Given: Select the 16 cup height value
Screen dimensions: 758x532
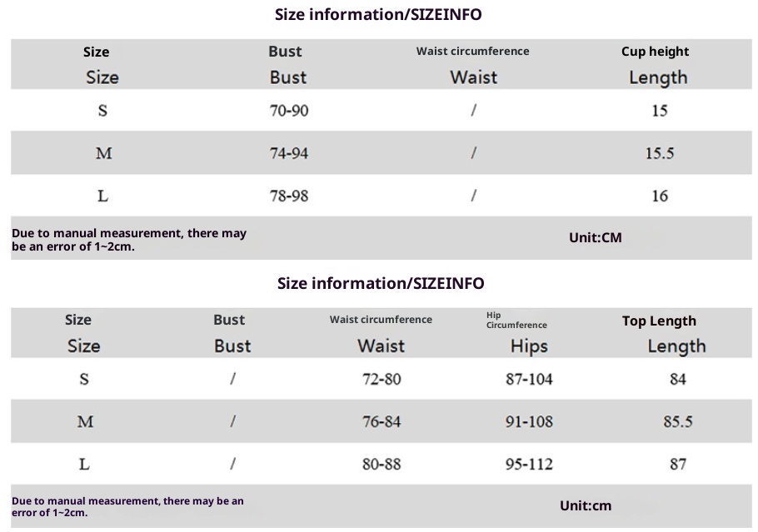Looking at the screenshot, I should (x=660, y=196).
